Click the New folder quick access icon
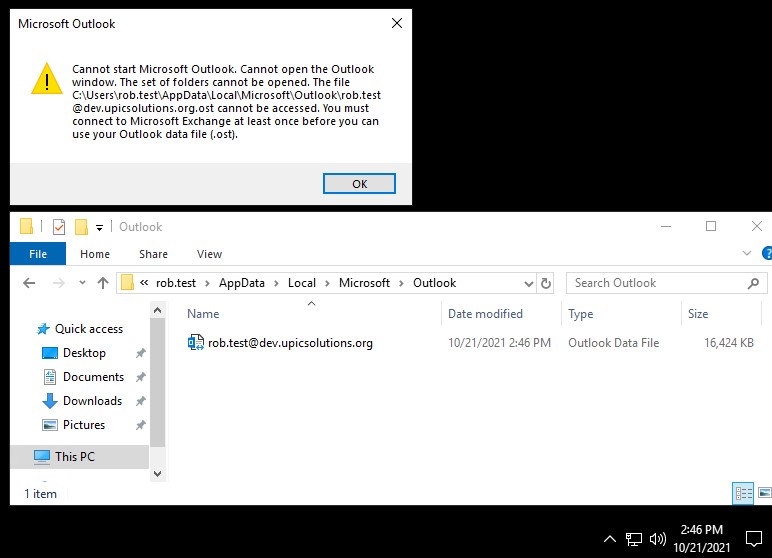Viewport: 772px width, 558px height. click(81, 227)
